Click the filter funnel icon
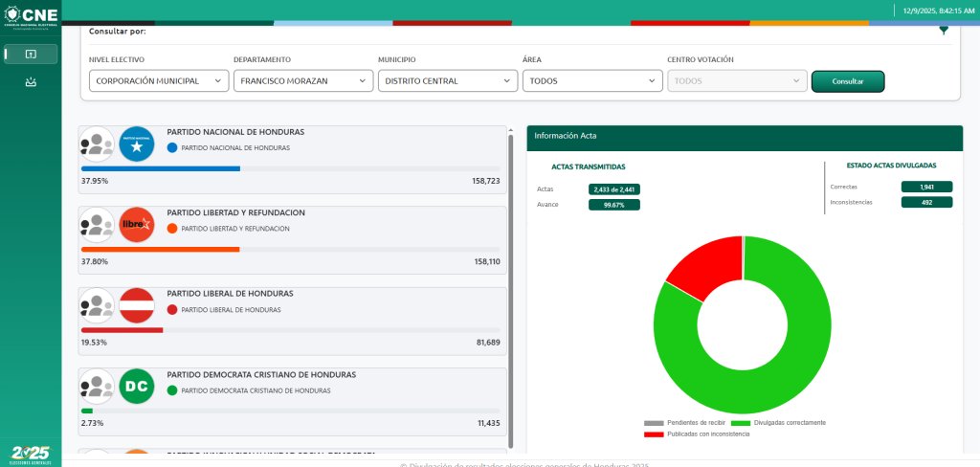Image resolution: width=980 pixels, height=467 pixels. coord(944,31)
